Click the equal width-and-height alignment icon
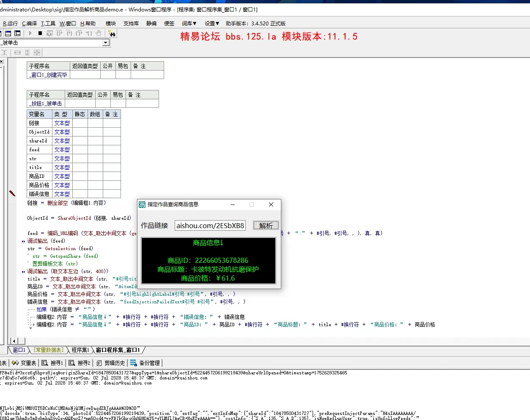Viewport: 530px width, 420px height. pyautogui.click(x=37, y=52)
